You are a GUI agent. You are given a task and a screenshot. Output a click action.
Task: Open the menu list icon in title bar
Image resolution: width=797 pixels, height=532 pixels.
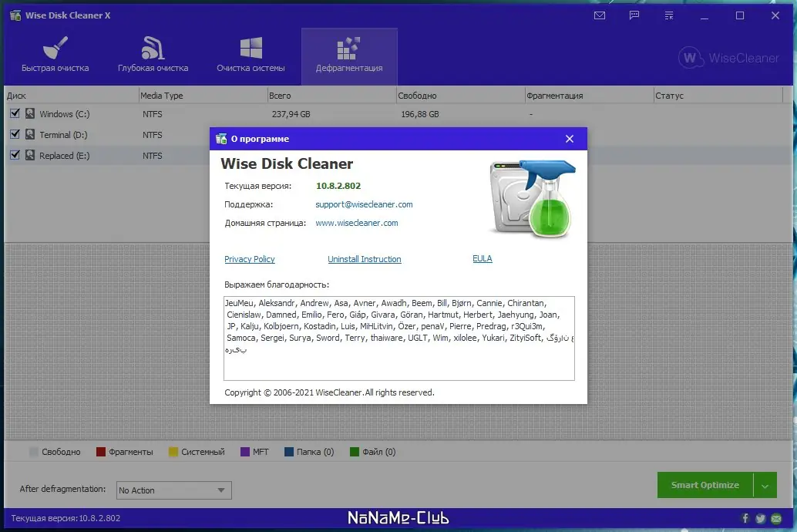point(668,15)
